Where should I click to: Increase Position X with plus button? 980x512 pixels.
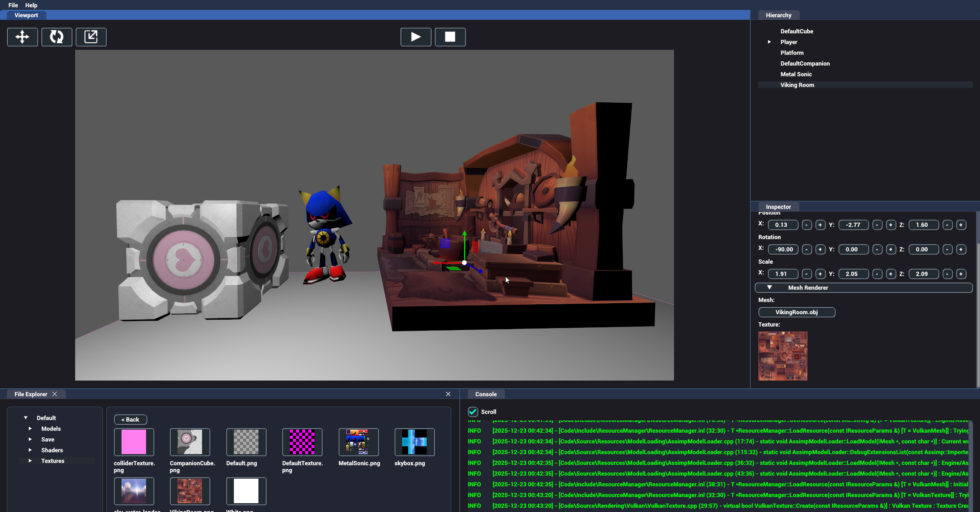tap(820, 225)
